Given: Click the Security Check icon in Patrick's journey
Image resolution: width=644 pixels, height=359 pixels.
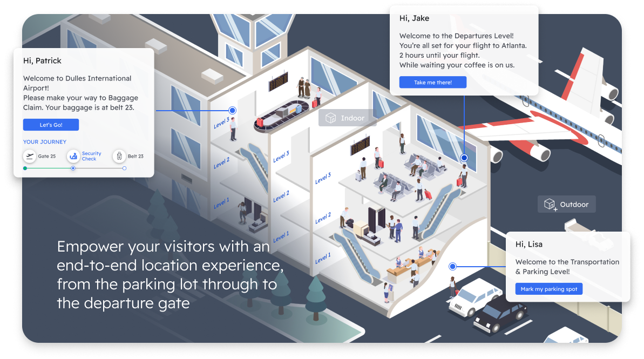Looking at the screenshot, I should click(x=73, y=156).
